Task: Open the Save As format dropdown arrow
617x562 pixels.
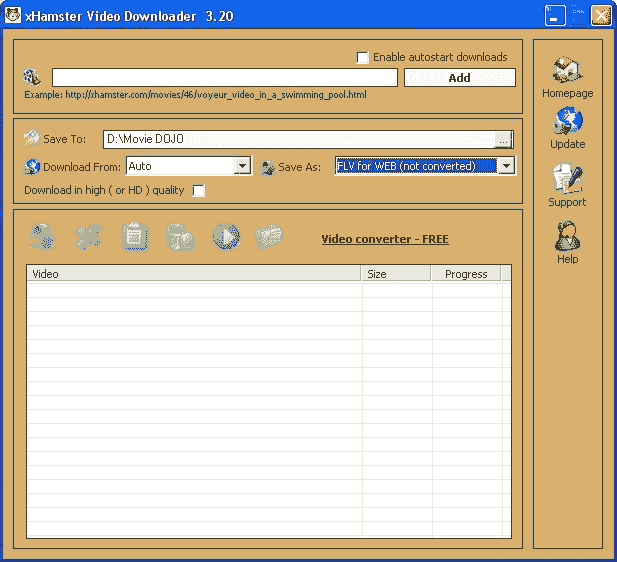Action: tap(506, 166)
